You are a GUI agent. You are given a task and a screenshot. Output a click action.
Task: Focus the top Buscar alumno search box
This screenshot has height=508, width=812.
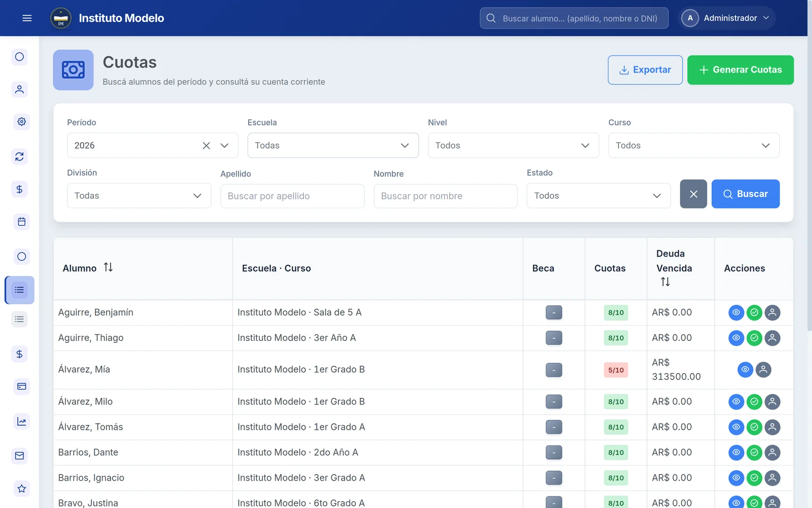pos(574,18)
